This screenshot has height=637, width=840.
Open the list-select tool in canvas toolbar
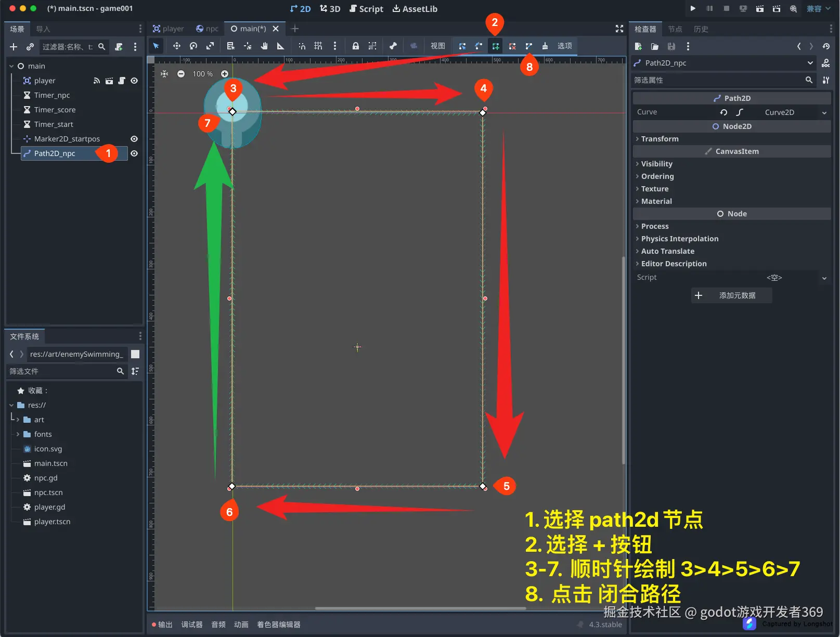pyautogui.click(x=230, y=46)
